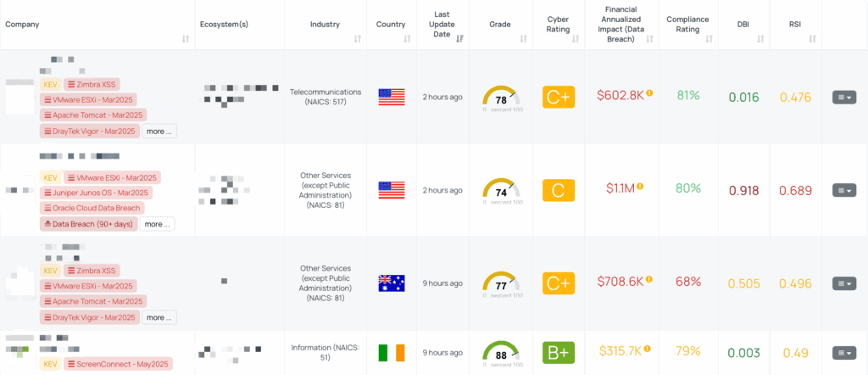This screenshot has height=375, width=868.
Task: Click the Irish flag icon
Action: 392,352
